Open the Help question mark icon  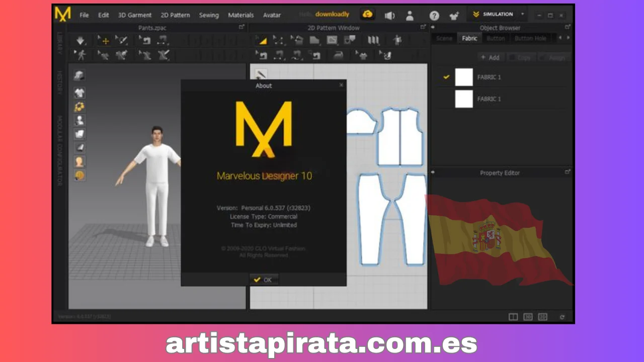[434, 16]
